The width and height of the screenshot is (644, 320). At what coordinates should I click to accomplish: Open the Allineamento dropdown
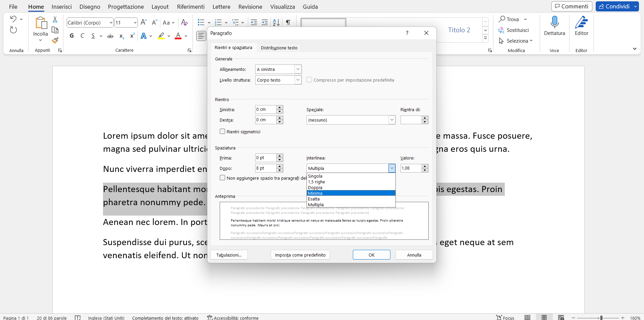click(278, 69)
